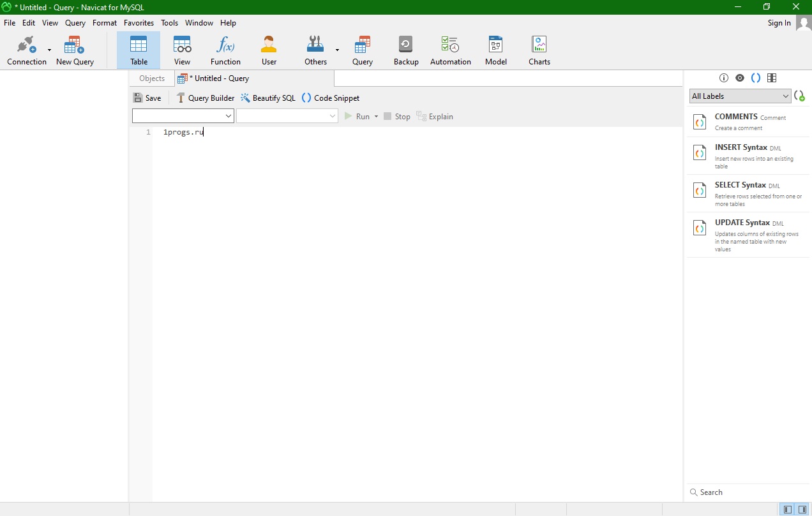Select the Table toolbar button
Viewport: 812px width, 516px height.
point(139,50)
